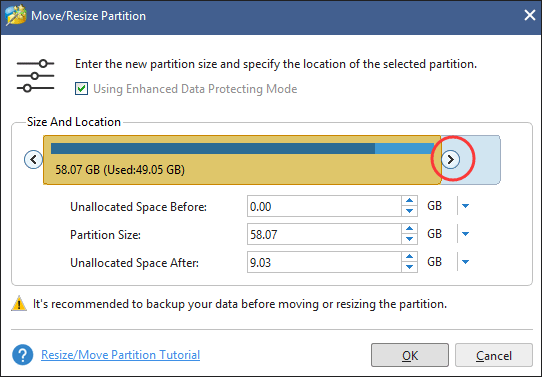542x377 pixels.
Task: Decrease Unallocated Space After value
Action: 410,267
